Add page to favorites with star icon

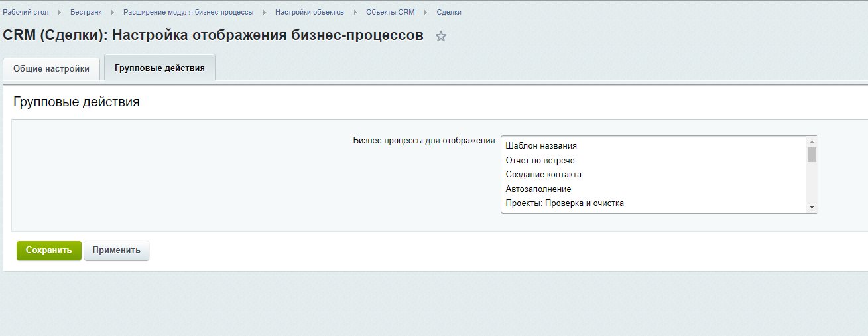(441, 37)
